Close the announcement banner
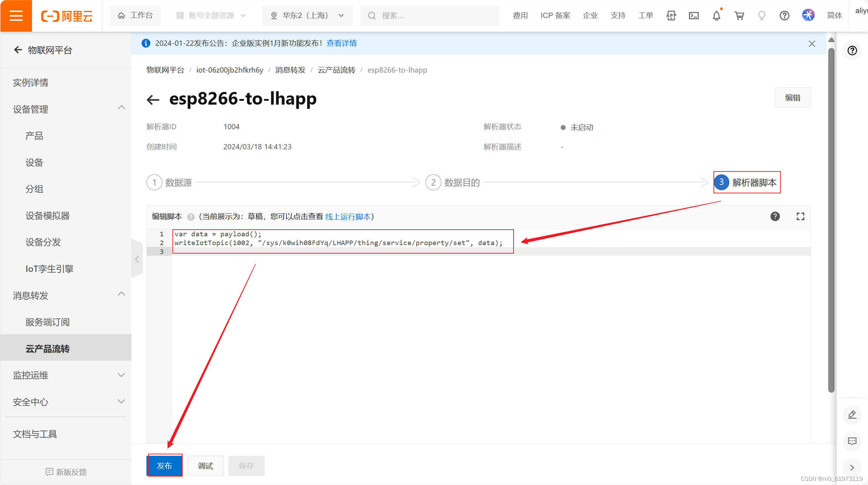The height and width of the screenshot is (485, 868). (812, 44)
